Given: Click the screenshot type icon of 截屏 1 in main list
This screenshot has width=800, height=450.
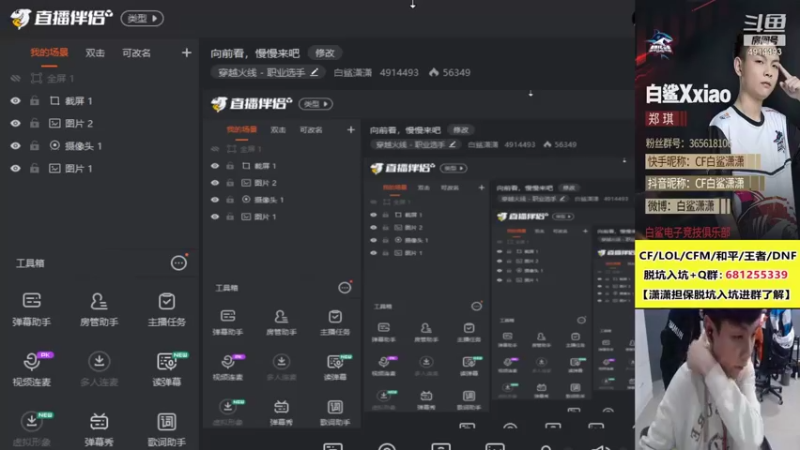Looking at the screenshot, I should (55, 101).
